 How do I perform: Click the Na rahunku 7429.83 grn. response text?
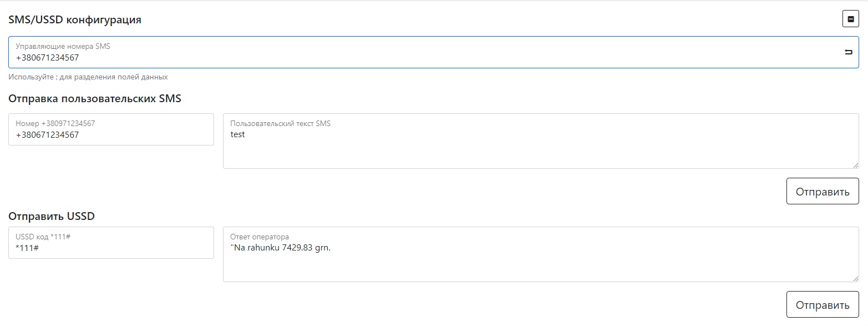(x=281, y=248)
